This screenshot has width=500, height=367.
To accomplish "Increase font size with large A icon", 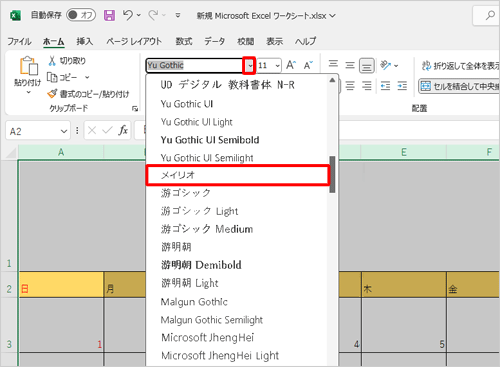I will point(291,65).
